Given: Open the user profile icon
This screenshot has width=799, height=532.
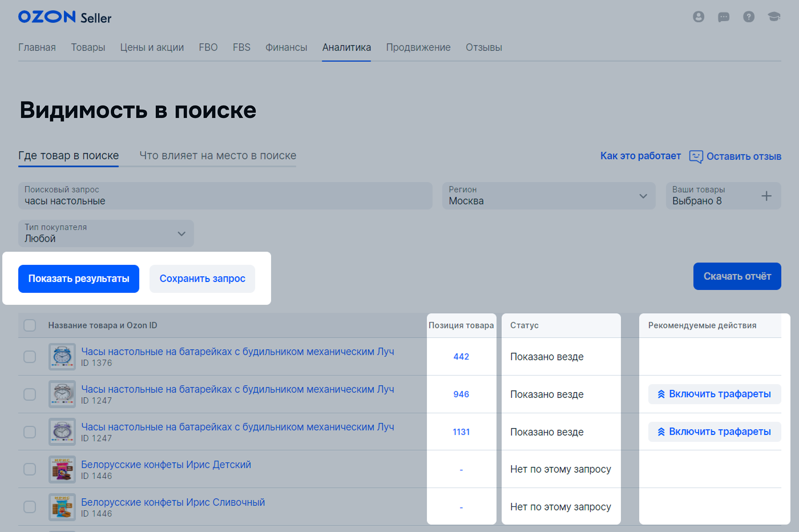Looking at the screenshot, I should [x=698, y=17].
